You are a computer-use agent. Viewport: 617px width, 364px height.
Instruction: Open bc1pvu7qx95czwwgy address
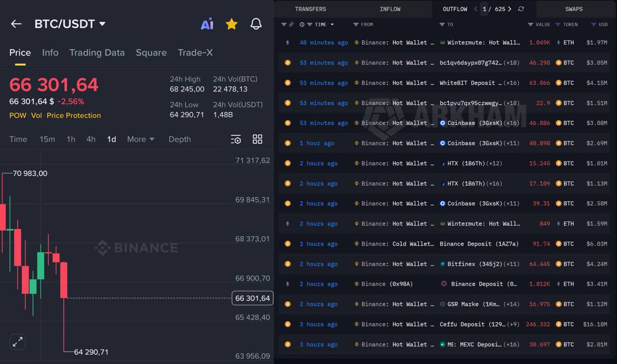(x=470, y=103)
